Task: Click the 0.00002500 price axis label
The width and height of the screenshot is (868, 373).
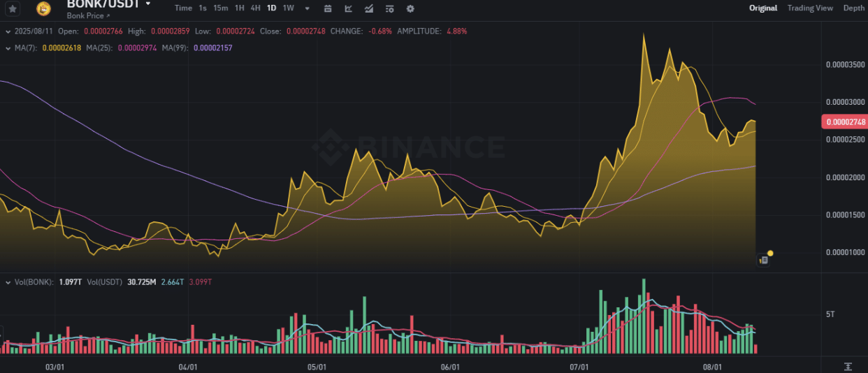Action: (x=846, y=140)
